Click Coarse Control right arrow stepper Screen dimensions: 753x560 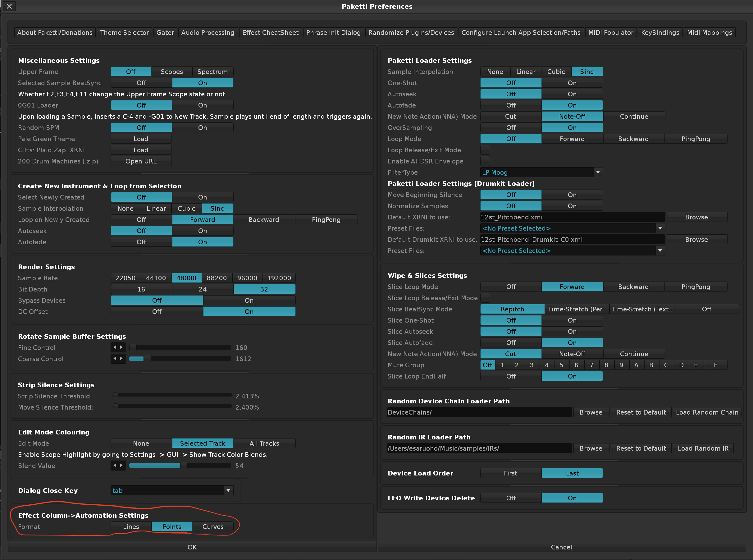click(121, 358)
